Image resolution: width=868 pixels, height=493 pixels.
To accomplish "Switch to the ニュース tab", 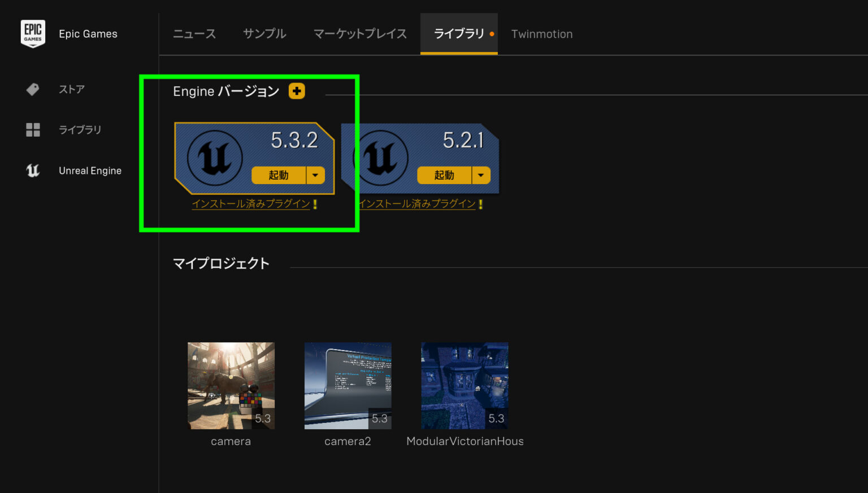I will tap(194, 34).
